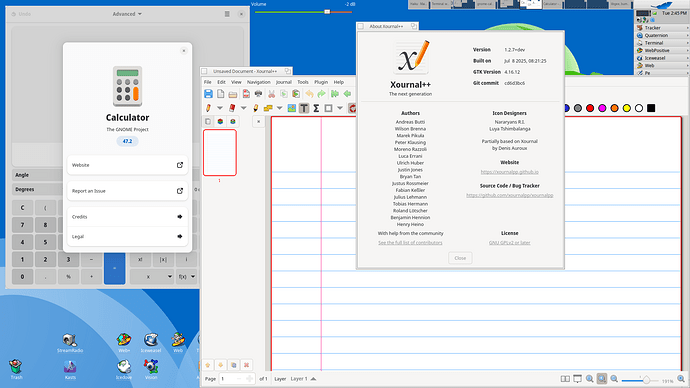Expand the Tracker entry in Deskbar
Screen dimensions: 690x388
pyautogui.click(x=662, y=28)
